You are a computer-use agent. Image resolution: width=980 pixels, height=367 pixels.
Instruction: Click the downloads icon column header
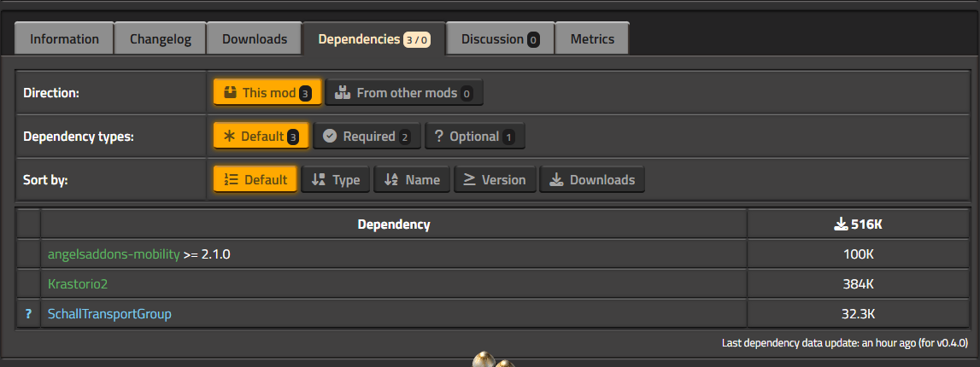tap(858, 224)
